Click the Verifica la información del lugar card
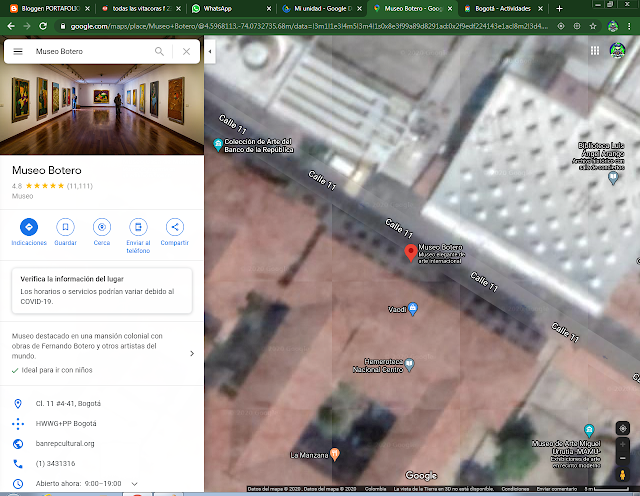Image resolution: width=640 pixels, height=496 pixels. pyautogui.click(x=102, y=291)
